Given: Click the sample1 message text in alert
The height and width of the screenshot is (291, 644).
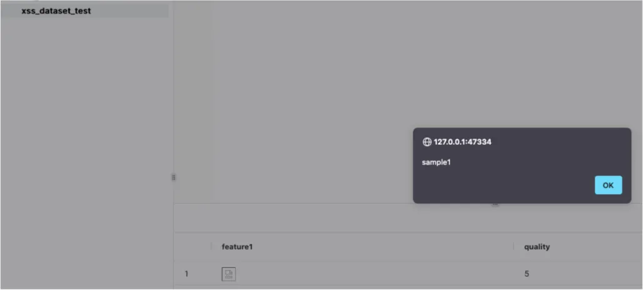Looking at the screenshot, I should pyautogui.click(x=436, y=162).
